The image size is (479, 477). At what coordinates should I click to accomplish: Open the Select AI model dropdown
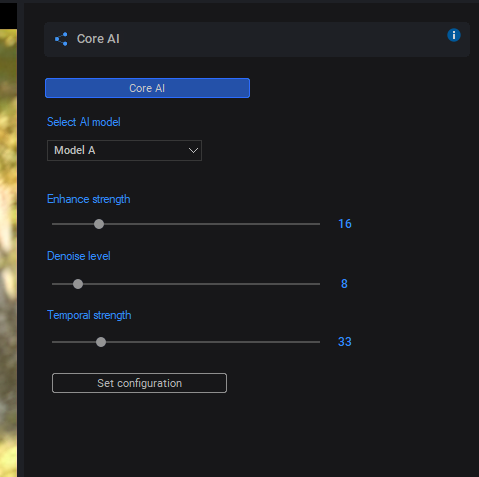pos(124,150)
